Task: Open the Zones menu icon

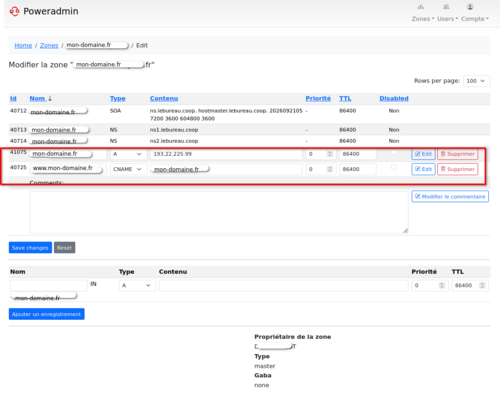Action: click(x=421, y=7)
